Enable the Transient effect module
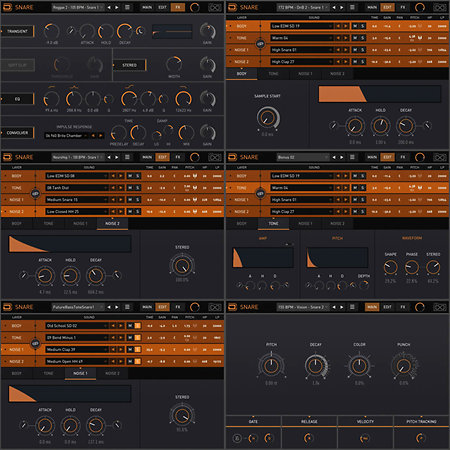This screenshot has height=450, width=450. point(17,31)
